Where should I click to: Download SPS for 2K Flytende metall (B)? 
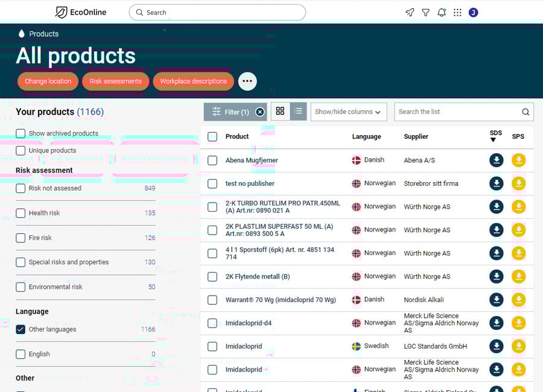pos(518,276)
